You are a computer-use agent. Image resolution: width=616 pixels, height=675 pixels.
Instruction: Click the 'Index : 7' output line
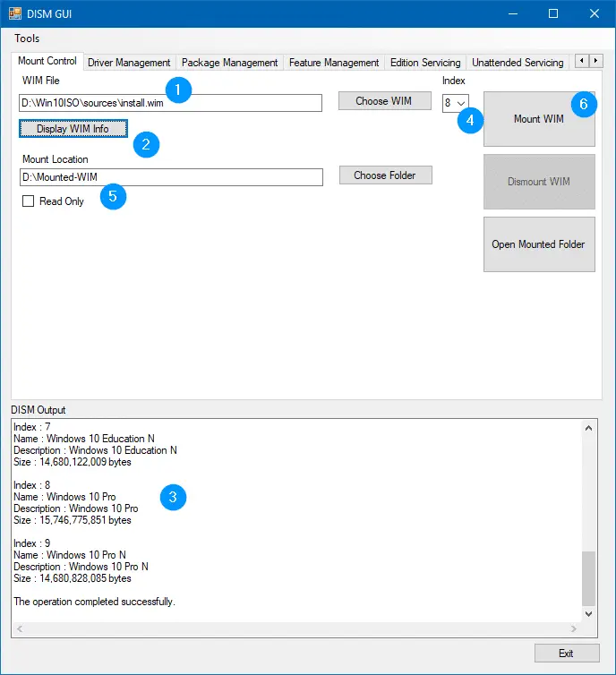[32, 427]
